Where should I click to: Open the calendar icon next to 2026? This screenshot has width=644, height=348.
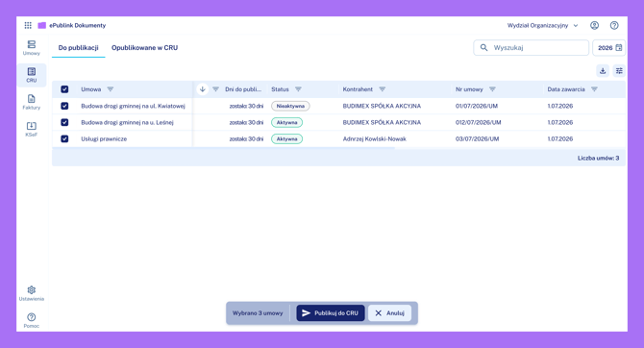click(x=619, y=48)
